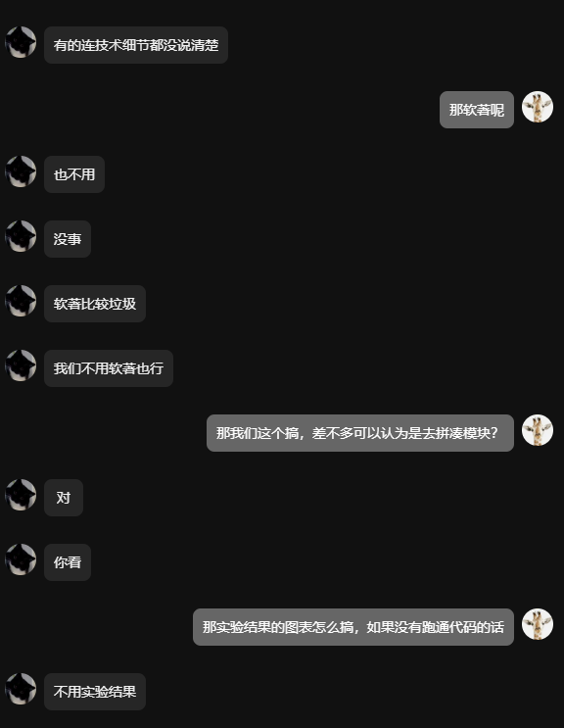Click avatar beside the 对 message
564x728 pixels.
point(21,495)
